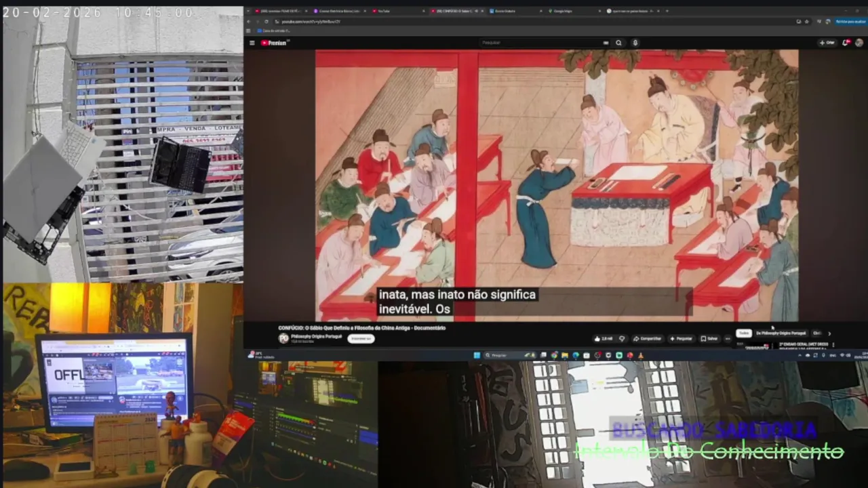
Task: Start voice search with the microphone icon
Action: pos(635,43)
